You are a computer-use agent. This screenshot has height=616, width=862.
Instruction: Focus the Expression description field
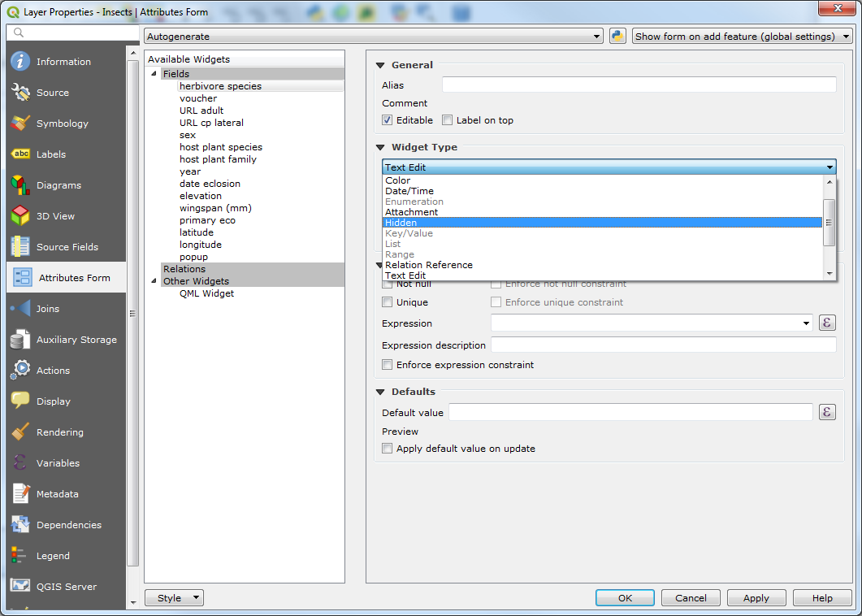pos(664,345)
